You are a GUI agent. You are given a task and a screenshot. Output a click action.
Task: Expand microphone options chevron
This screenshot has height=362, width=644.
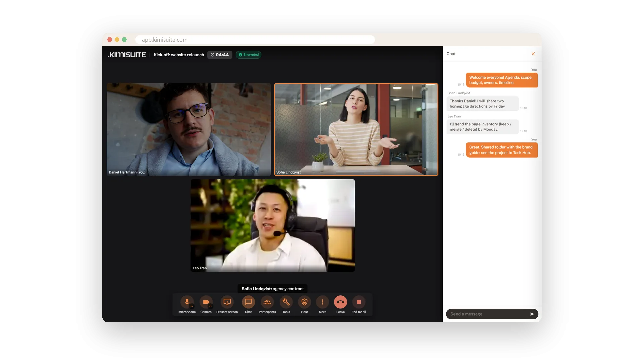coord(192,306)
